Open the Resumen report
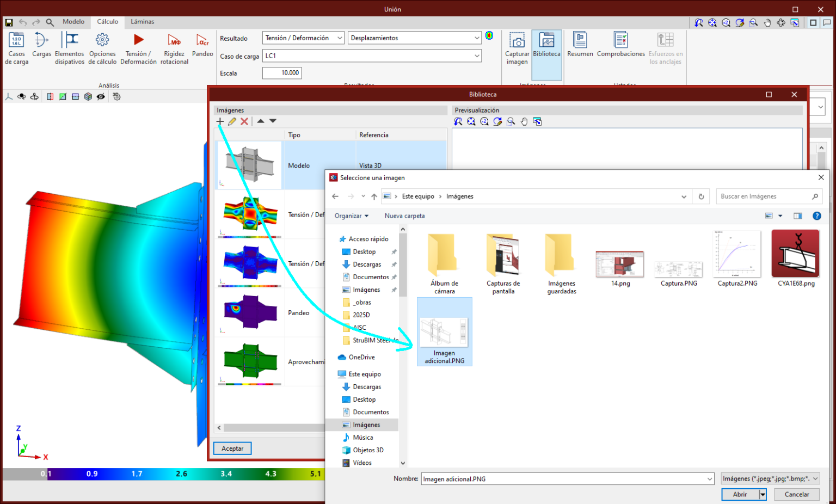The image size is (836, 504). (580, 45)
